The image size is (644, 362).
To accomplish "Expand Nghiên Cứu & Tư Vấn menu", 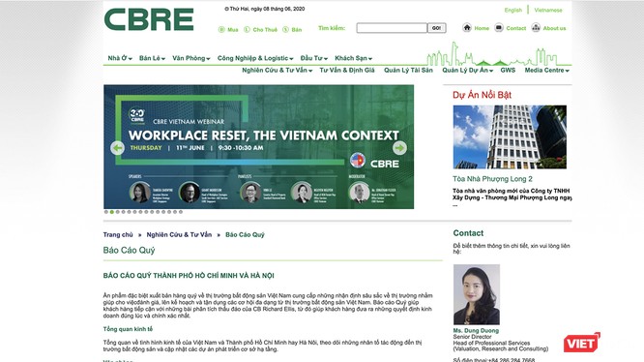I will (277, 71).
